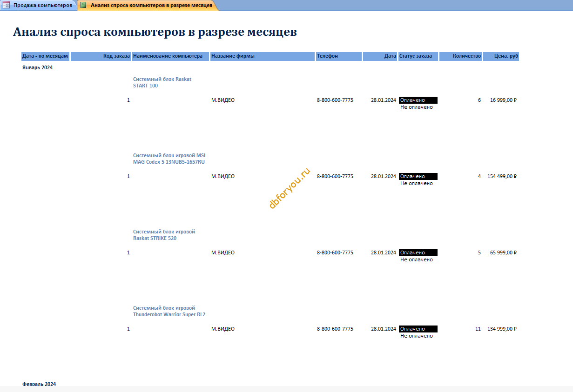Click М.ВИДЕО firm in the 65 999,00 ₽ row
The image size is (573, 392).
pos(223,252)
